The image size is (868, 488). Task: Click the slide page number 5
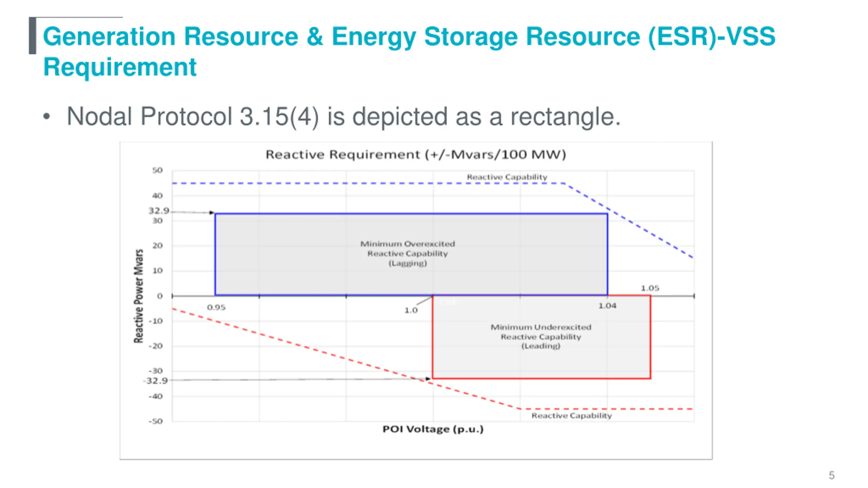tap(831, 475)
